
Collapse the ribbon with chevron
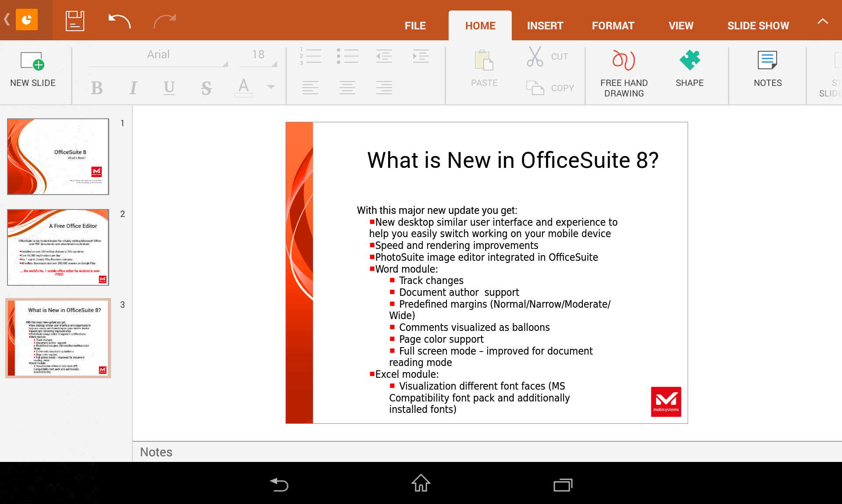823,21
